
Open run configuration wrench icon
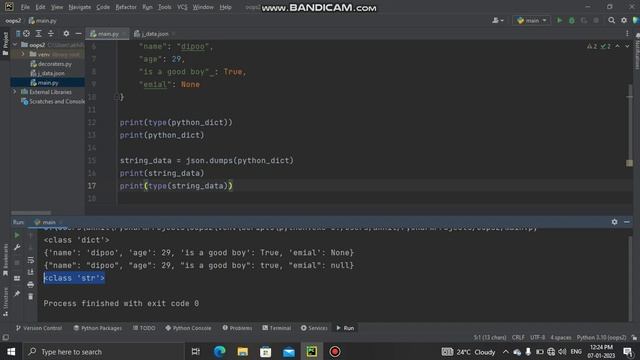pyautogui.click(x=17, y=248)
